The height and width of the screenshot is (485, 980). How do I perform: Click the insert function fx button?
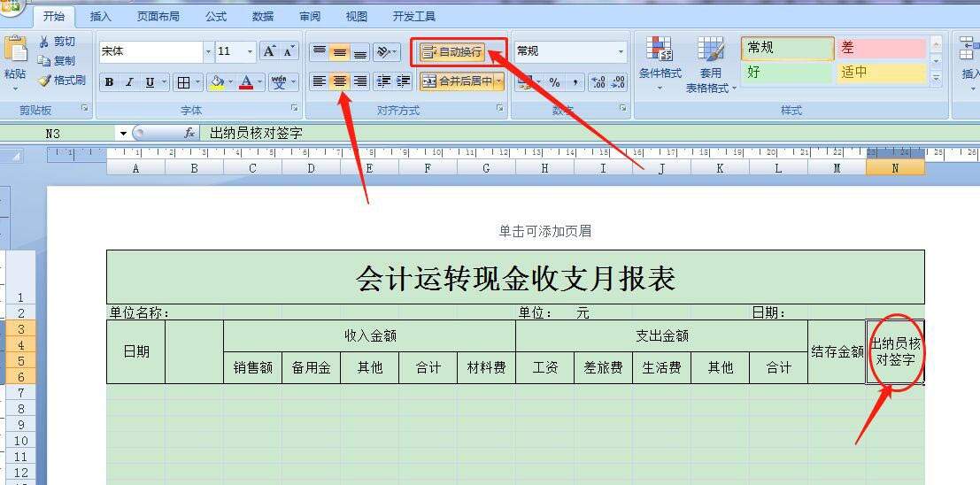pos(189,134)
